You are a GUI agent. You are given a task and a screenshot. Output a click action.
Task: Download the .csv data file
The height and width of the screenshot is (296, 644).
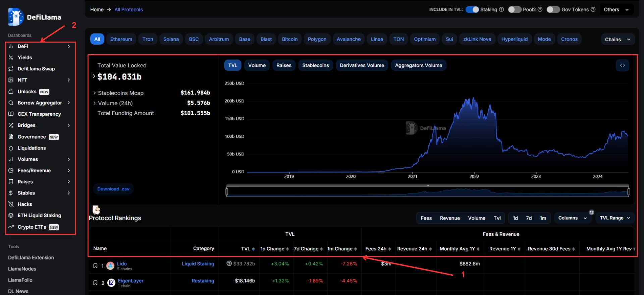coord(113,189)
